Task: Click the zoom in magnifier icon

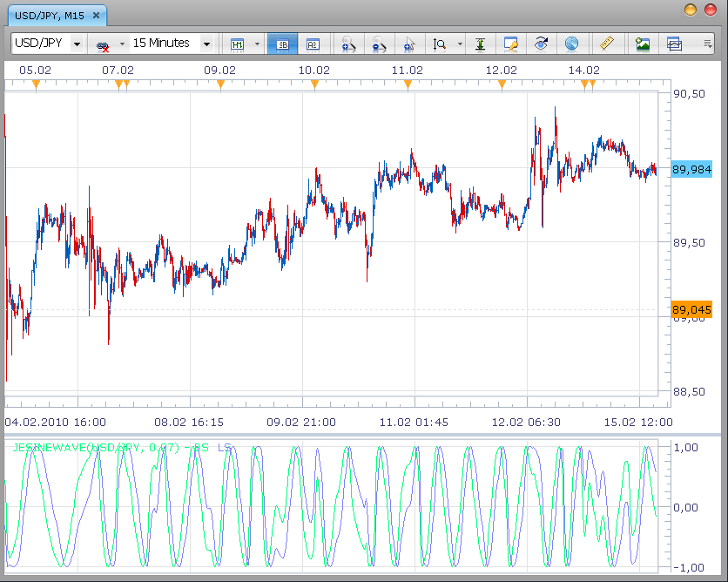Action: (x=348, y=44)
